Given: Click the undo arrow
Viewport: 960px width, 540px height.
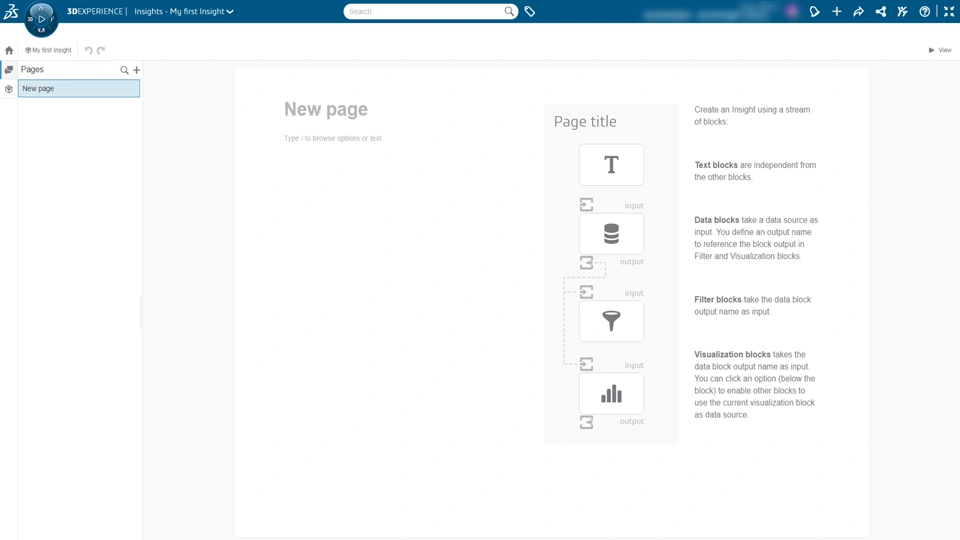Looking at the screenshot, I should coord(89,50).
